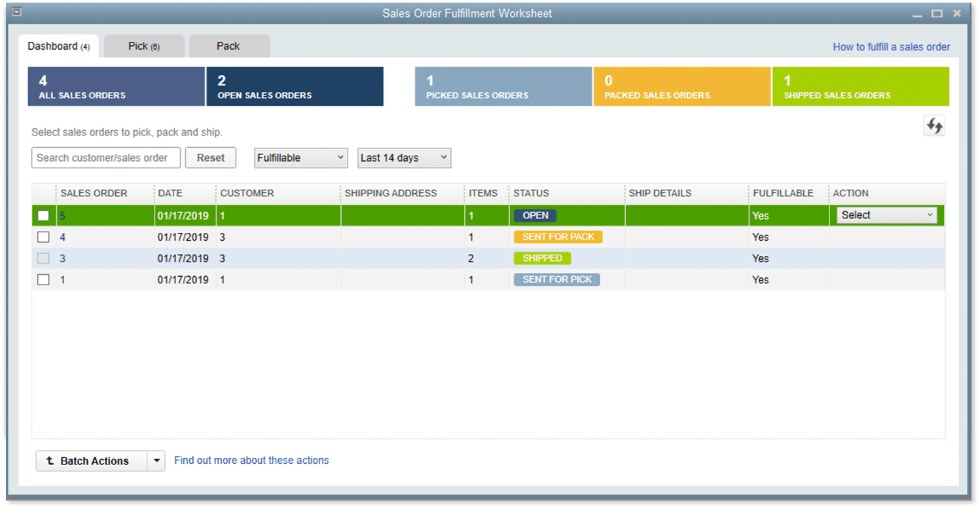Select the Shipped Sales Orders tile
The height and width of the screenshot is (509, 980).
(x=861, y=86)
